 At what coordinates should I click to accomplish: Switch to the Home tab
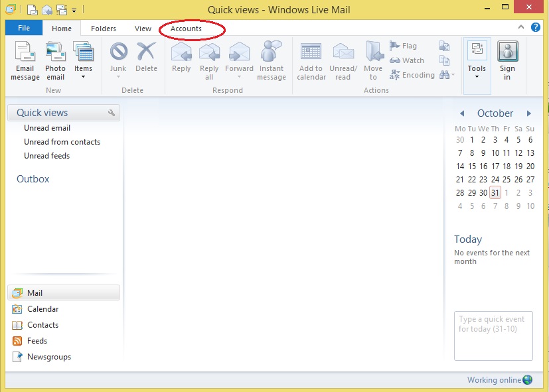click(x=62, y=29)
